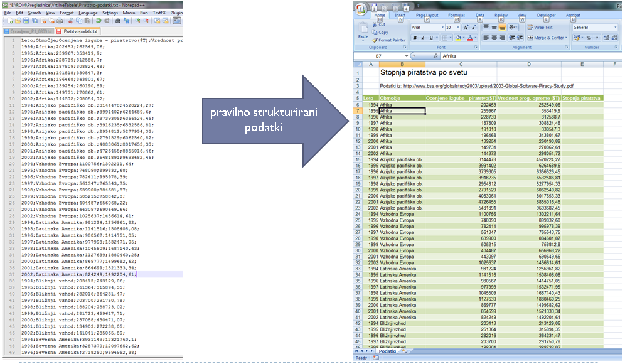Screen dimensions: 625x364
Task: Toggle Italic formatting in Excel ribbon
Action: [423, 38]
